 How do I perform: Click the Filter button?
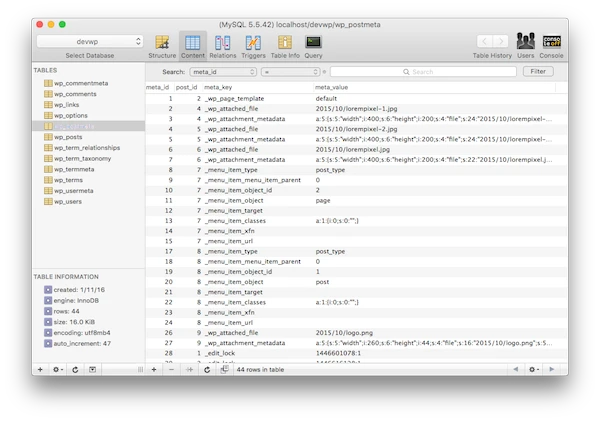pyautogui.click(x=537, y=72)
